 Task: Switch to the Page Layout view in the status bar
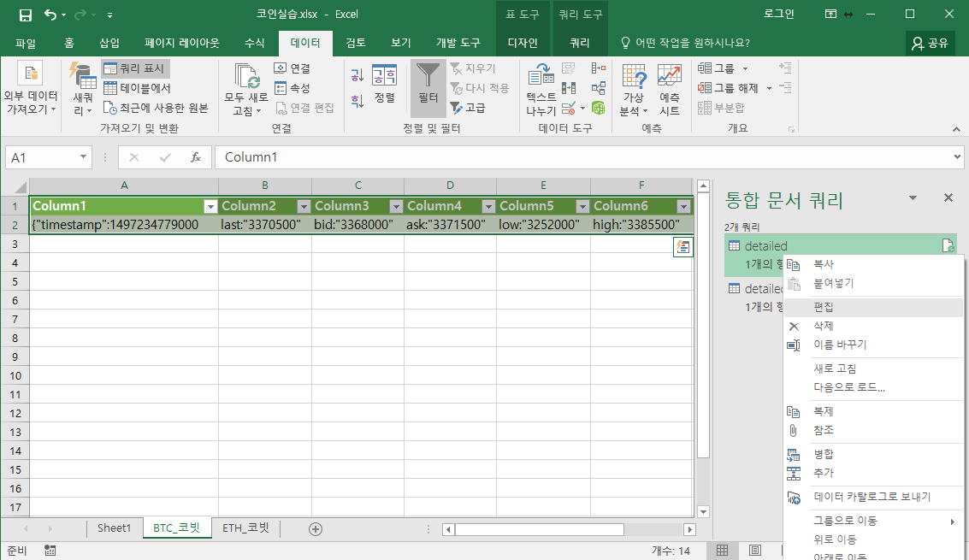coord(754,551)
